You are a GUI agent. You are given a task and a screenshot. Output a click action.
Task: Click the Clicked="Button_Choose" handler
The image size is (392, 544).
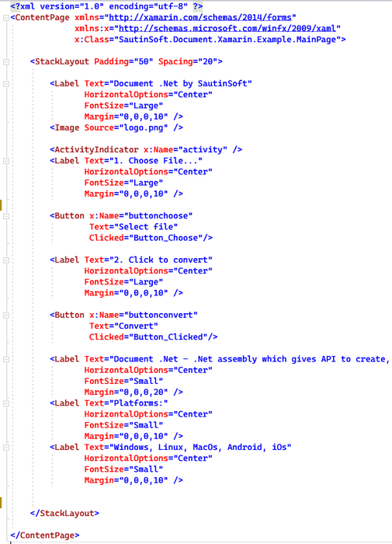tap(146, 238)
